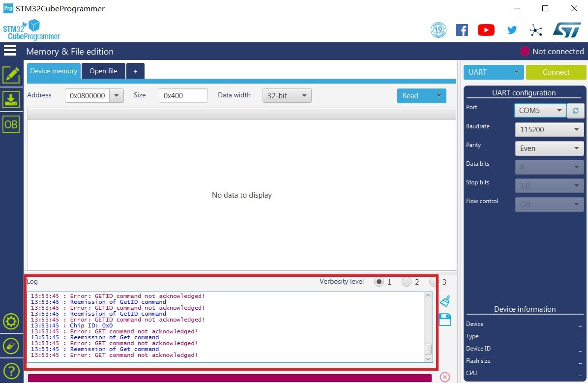The image size is (588, 383).
Task: Clear the log with broom icon
Action: (445, 301)
